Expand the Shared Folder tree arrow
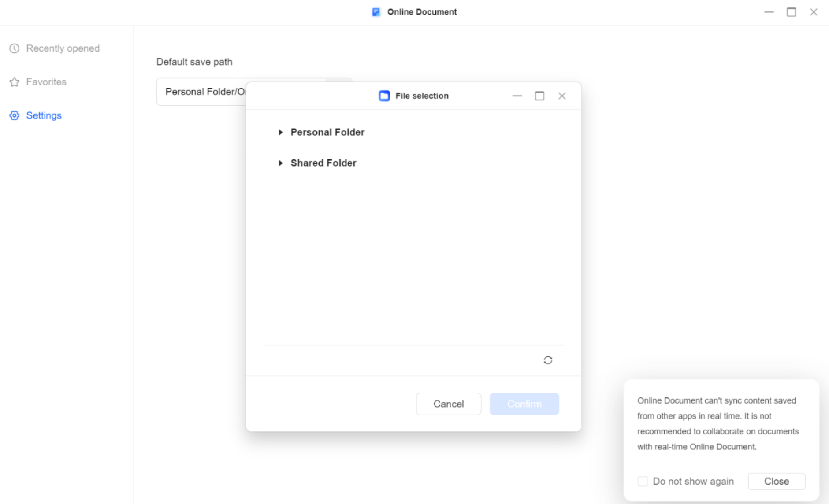829x504 pixels. pyautogui.click(x=281, y=163)
